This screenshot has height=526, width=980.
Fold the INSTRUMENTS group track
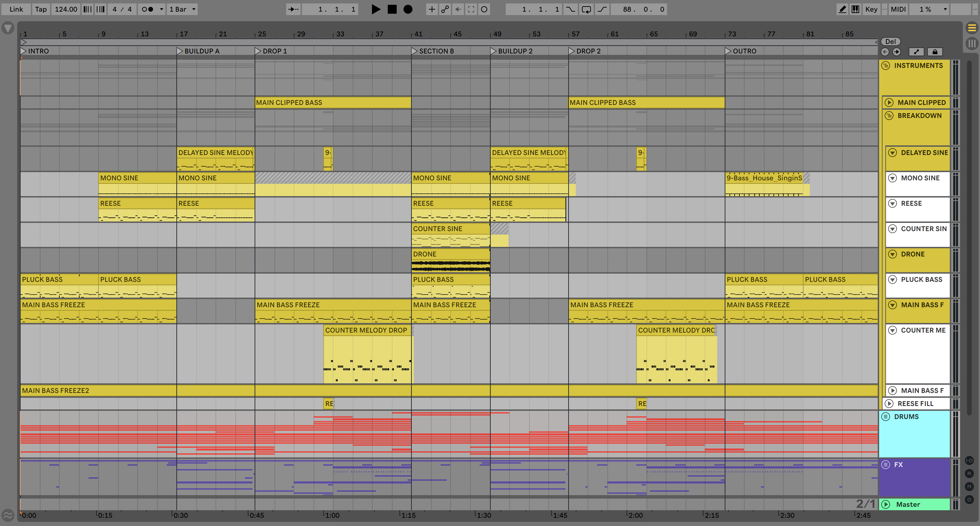tap(886, 66)
